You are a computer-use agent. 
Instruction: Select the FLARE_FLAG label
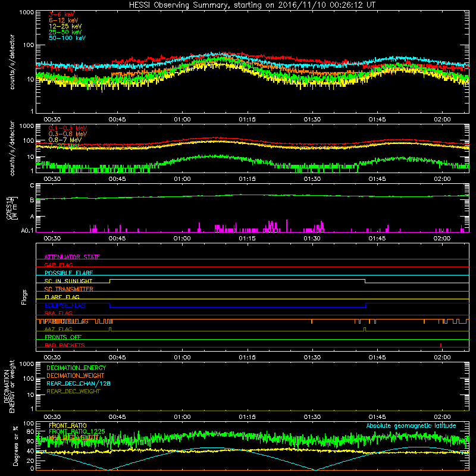pyautogui.click(x=62, y=297)
